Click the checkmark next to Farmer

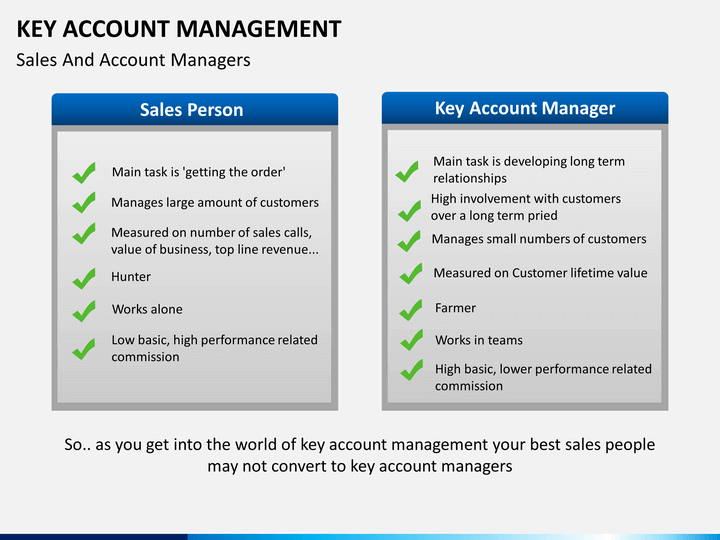point(411,310)
